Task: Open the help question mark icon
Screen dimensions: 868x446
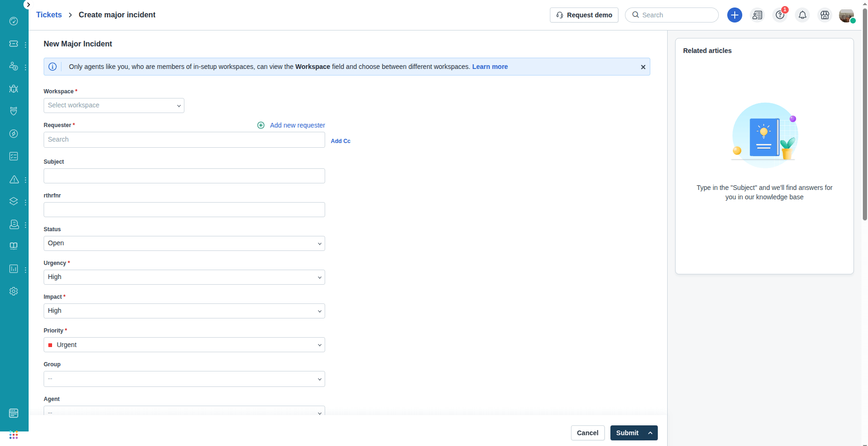Action: tap(780, 15)
